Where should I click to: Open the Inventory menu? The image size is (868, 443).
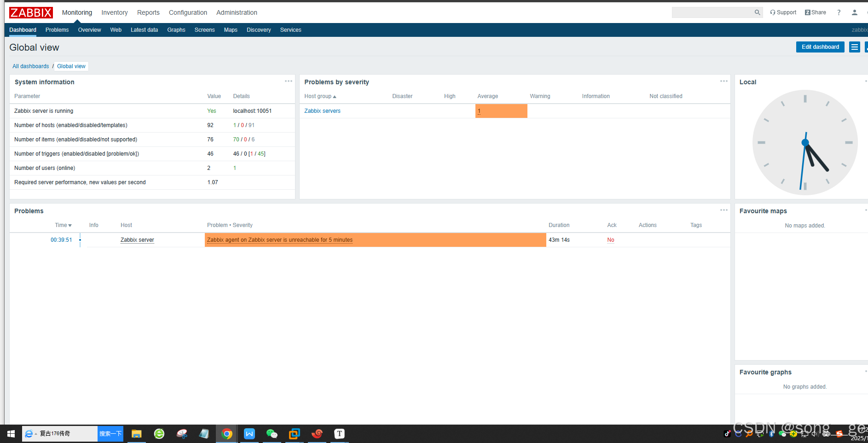(115, 12)
